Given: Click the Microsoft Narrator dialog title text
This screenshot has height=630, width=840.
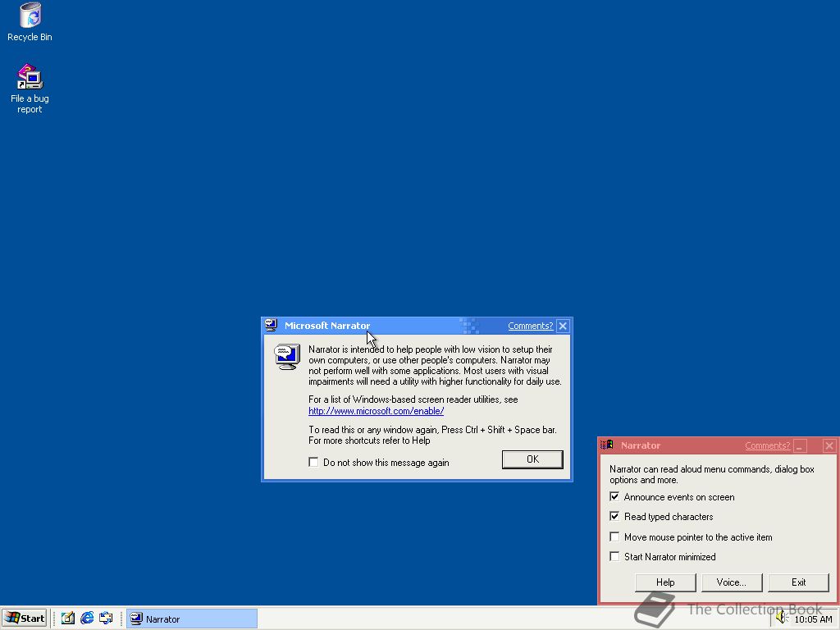Looking at the screenshot, I should pos(327,326).
